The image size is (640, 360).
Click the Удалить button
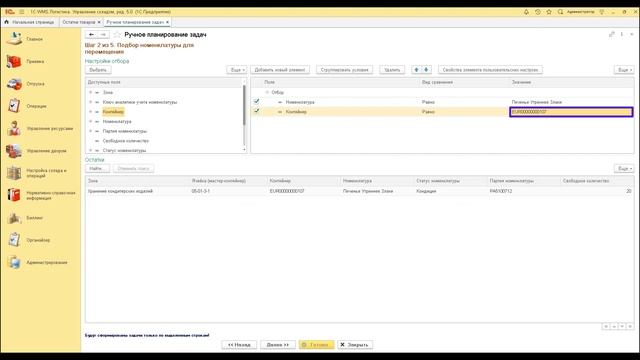coord(392,70)
